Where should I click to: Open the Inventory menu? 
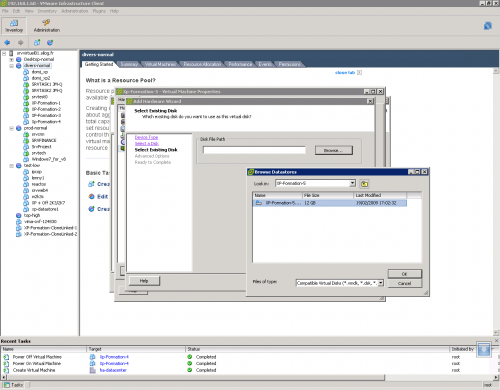tap(47, 11)
